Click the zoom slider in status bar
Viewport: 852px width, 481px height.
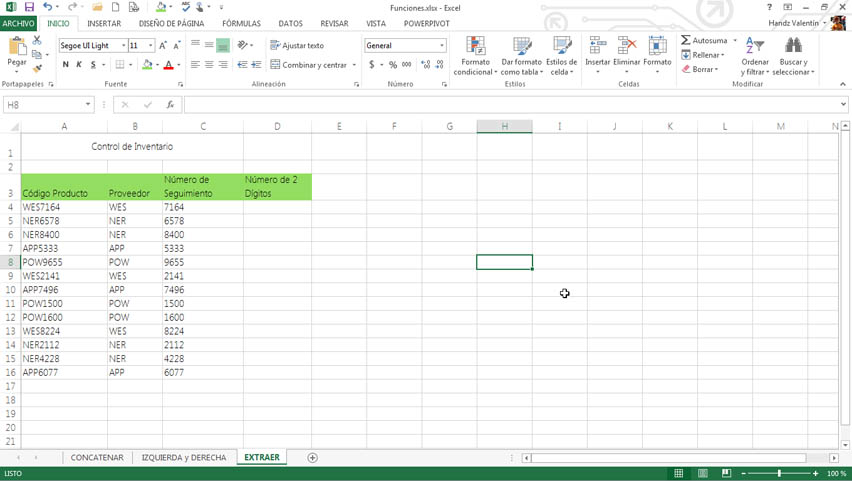pyautogui.click(x=779, y=473)
